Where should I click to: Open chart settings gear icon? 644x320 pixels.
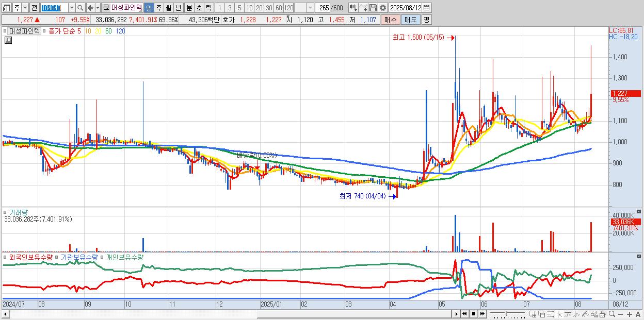click(382, 8)
